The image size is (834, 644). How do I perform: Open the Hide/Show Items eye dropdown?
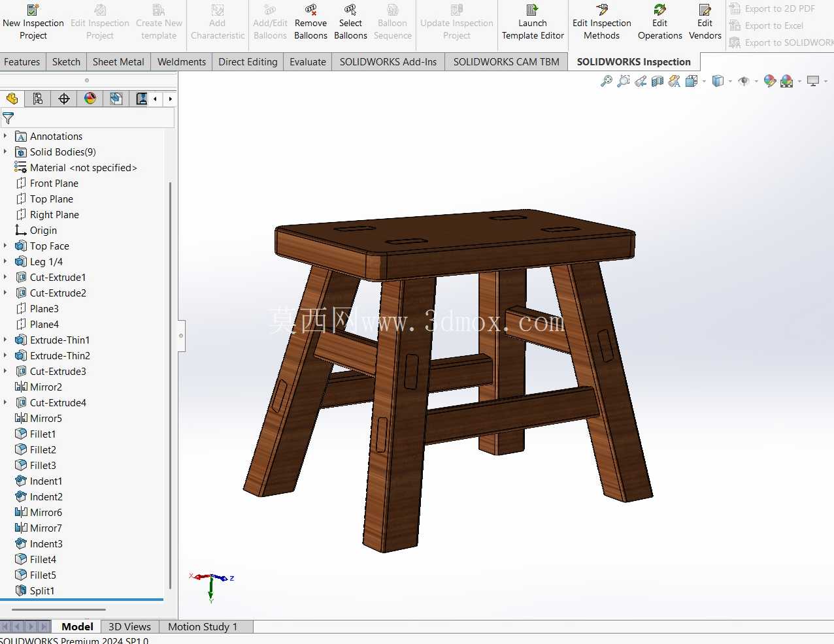click(x=756, y=82)
